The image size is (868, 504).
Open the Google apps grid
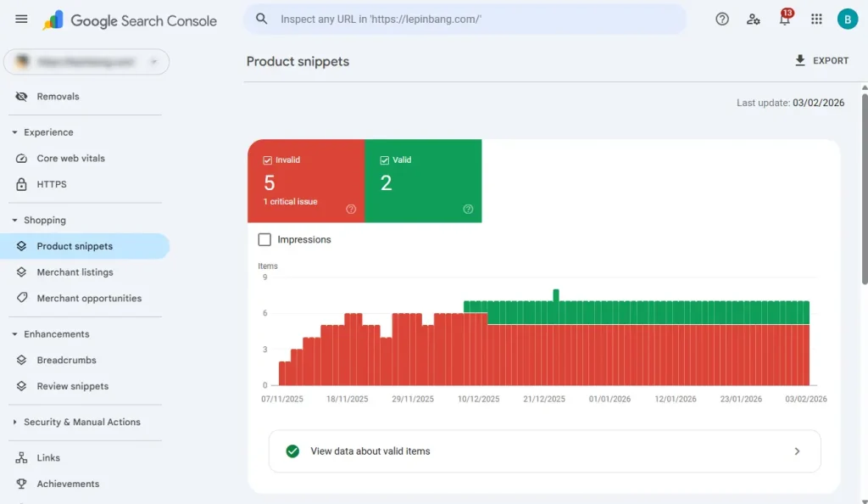pyautogui.click(x=816, y=20)
